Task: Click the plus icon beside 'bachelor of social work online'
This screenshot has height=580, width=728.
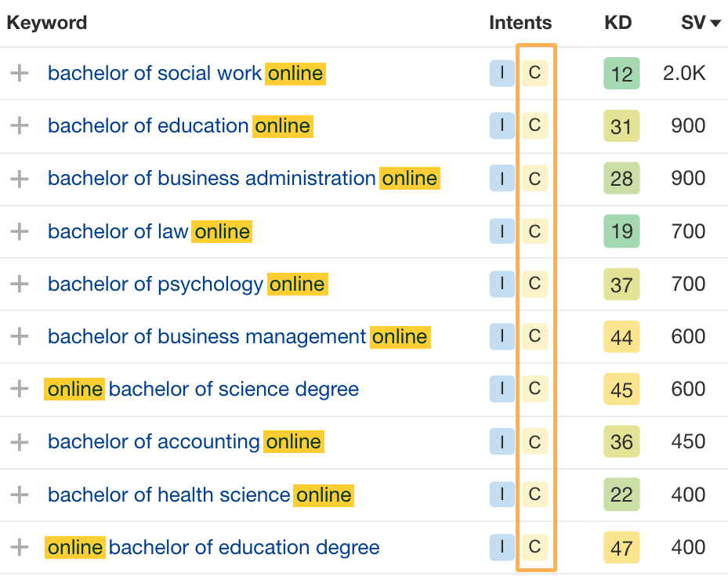Action: [19, 73]
